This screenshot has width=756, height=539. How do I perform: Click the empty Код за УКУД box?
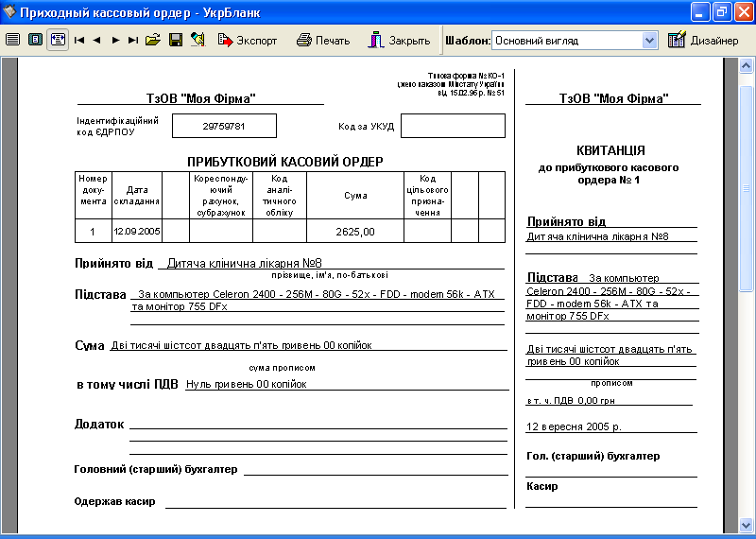453,126
